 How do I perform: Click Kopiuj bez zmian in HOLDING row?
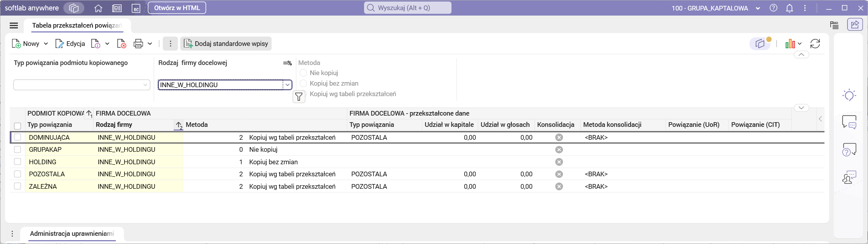274,162
